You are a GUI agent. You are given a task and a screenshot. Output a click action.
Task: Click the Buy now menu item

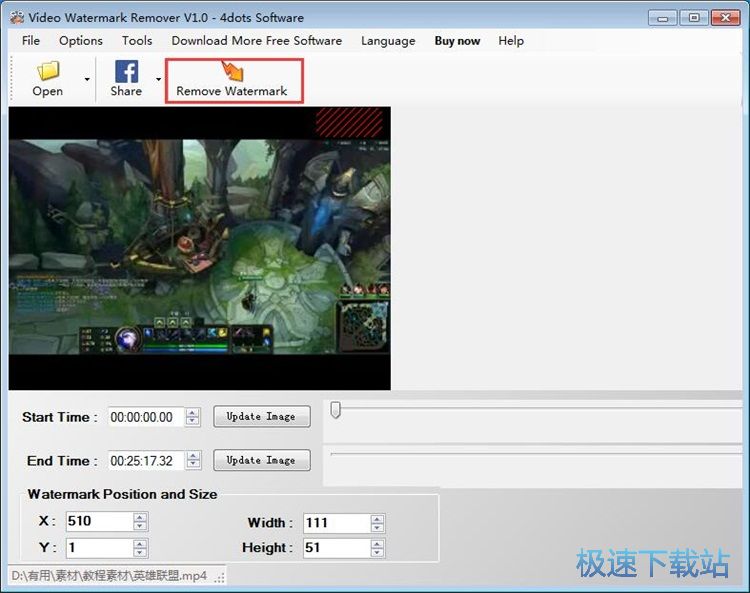coord(457,41)
